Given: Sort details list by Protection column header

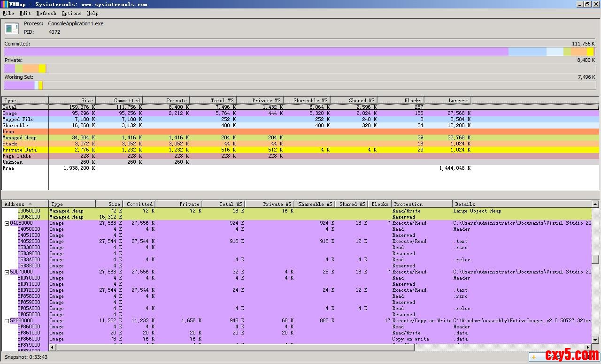Looking at the screenshot, I should (x=422, y=204).
